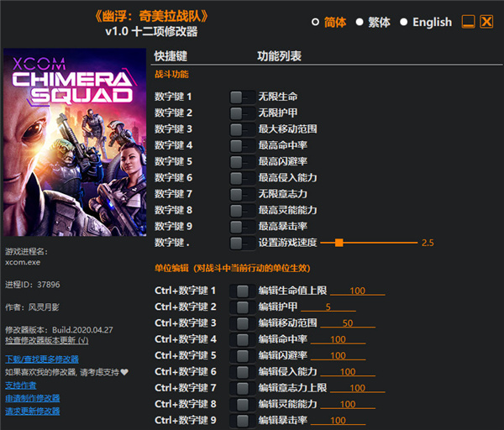
Task: Click the 编辑闪避率 value field
Action: (338, 355)
